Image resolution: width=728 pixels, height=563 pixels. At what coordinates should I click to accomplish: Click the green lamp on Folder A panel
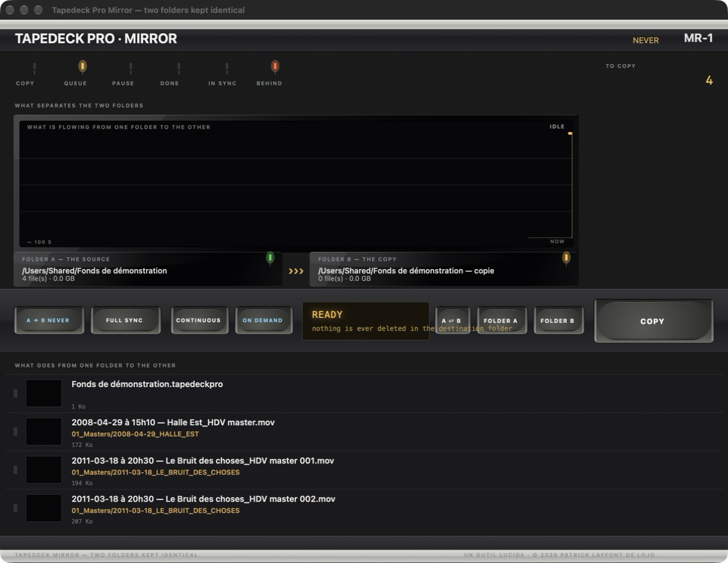(270, 258)
